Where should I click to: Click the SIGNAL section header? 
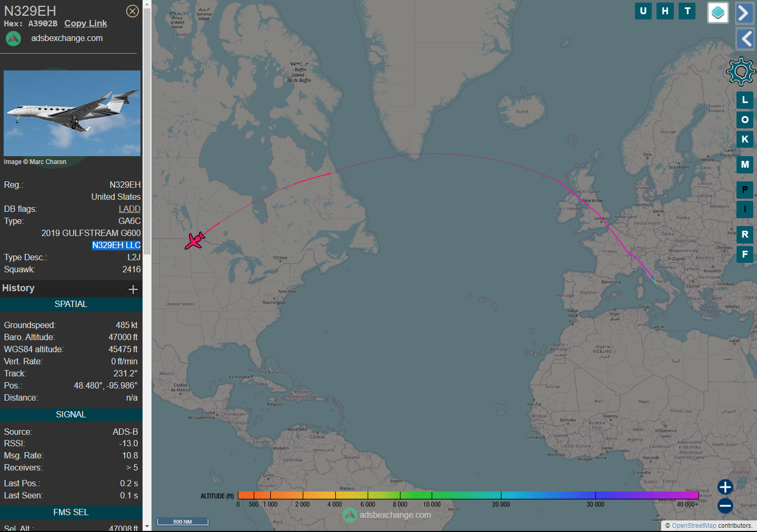pyautogui.click(x=71, y=415)
